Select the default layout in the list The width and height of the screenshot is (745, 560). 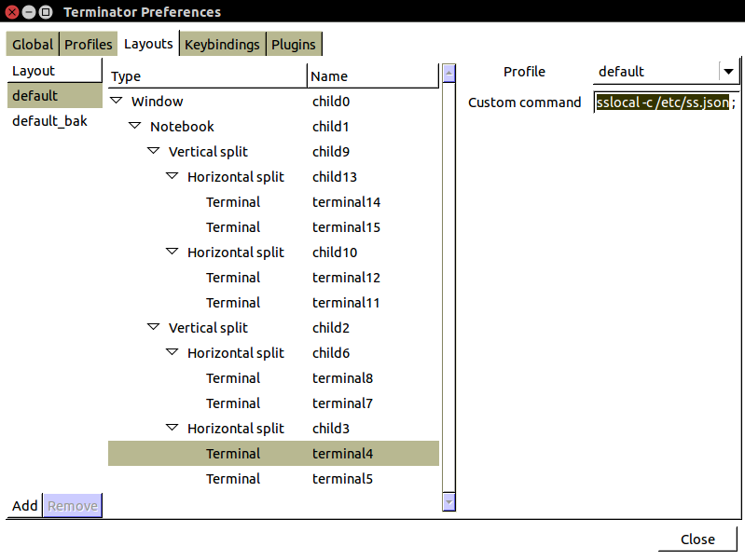click(55, 95)
